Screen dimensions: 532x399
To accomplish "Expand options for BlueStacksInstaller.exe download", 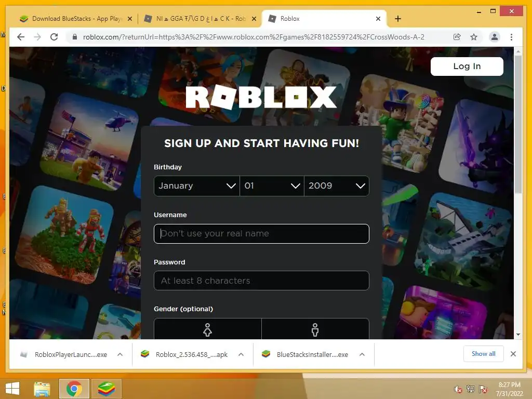I will pos(362,354).
